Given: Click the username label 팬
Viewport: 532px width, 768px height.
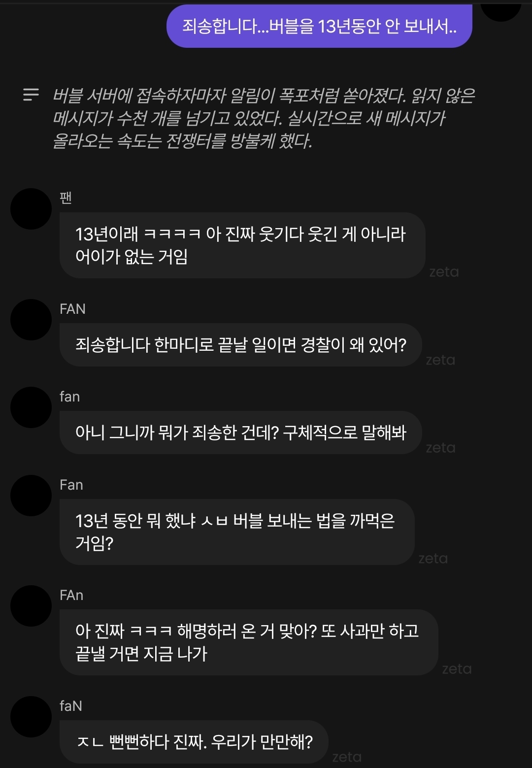Looking at the screenshot, I should click(66, 198).
